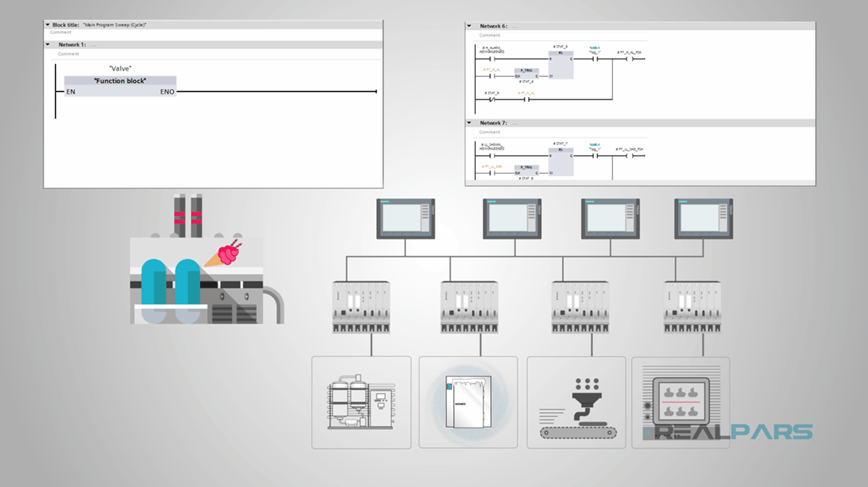Collapse Network 1 via its arrow
Image resolution: width=868 pixels, height=487 pixels.
click(x=48, y=44)
